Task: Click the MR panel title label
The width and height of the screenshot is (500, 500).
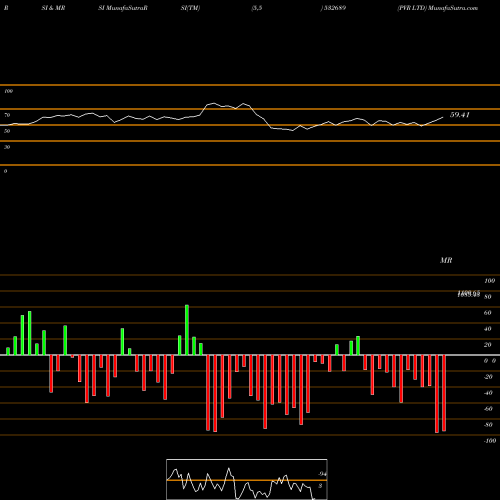Action: click(x=446, y=260)
